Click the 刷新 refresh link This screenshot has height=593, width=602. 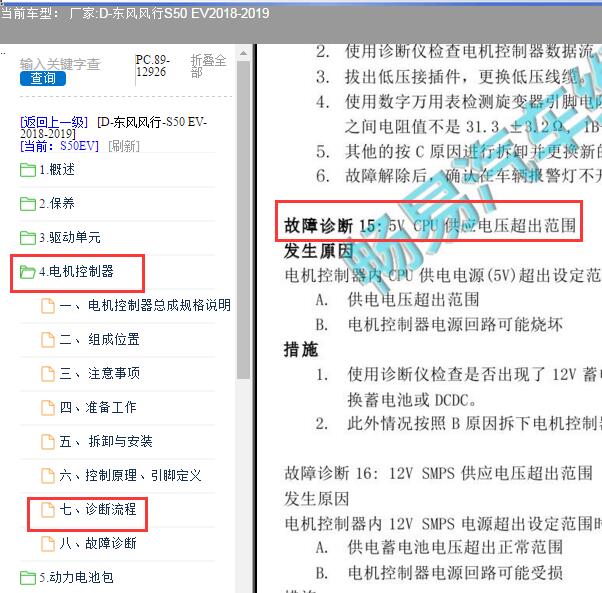click(x=124, y=146)
